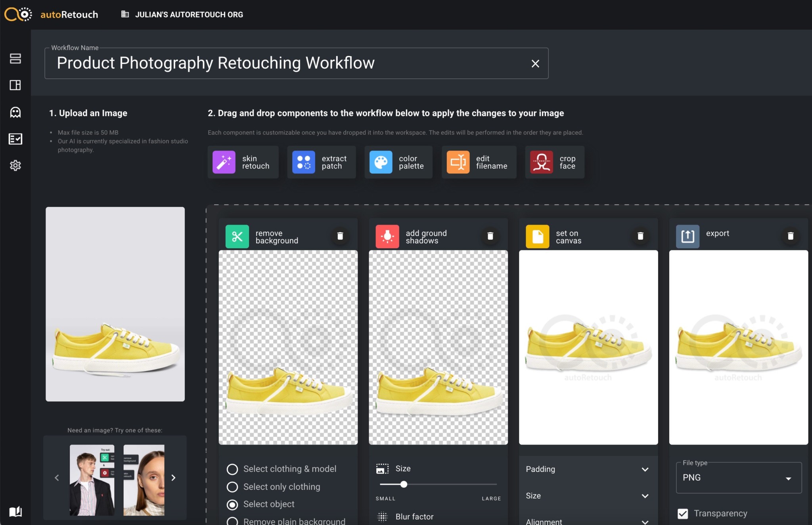812x525 pixels.
Task: Open the uploaded yellow sneaker image
Action: coord(115,304)
